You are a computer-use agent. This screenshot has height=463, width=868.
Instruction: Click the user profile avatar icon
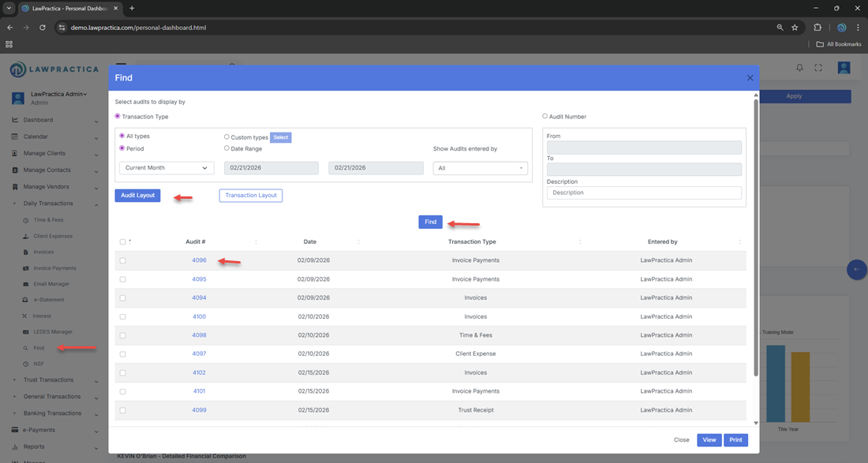point(844,69)
